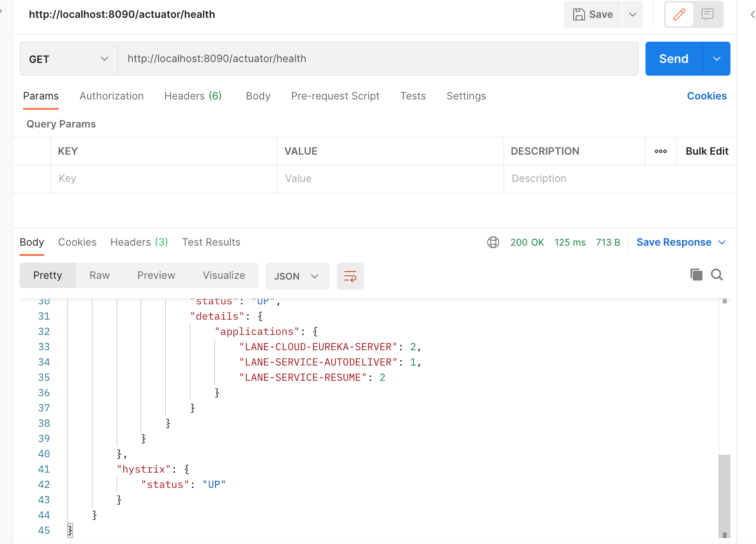Click Bulk Edit
The width and height of the screenshot is (756, 544).
[x=707, y=151]
